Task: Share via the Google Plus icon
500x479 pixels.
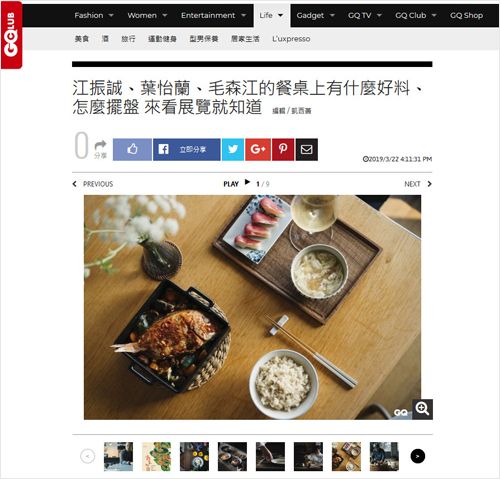Action: [258, 149]
